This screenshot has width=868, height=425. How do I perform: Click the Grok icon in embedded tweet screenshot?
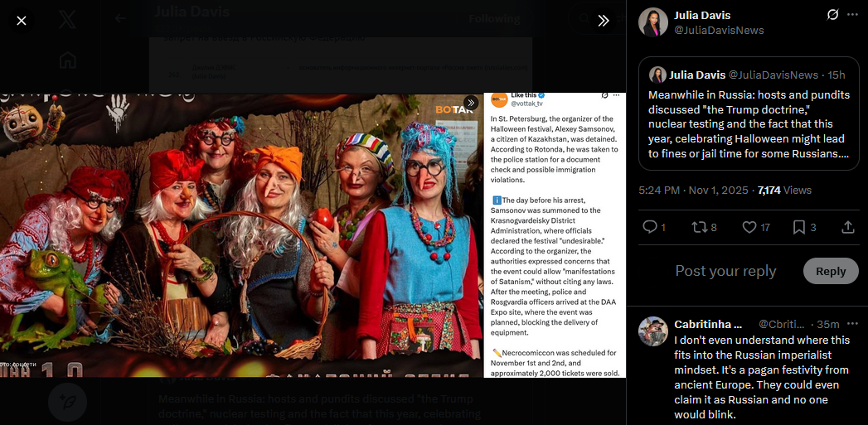pos(604,95)
